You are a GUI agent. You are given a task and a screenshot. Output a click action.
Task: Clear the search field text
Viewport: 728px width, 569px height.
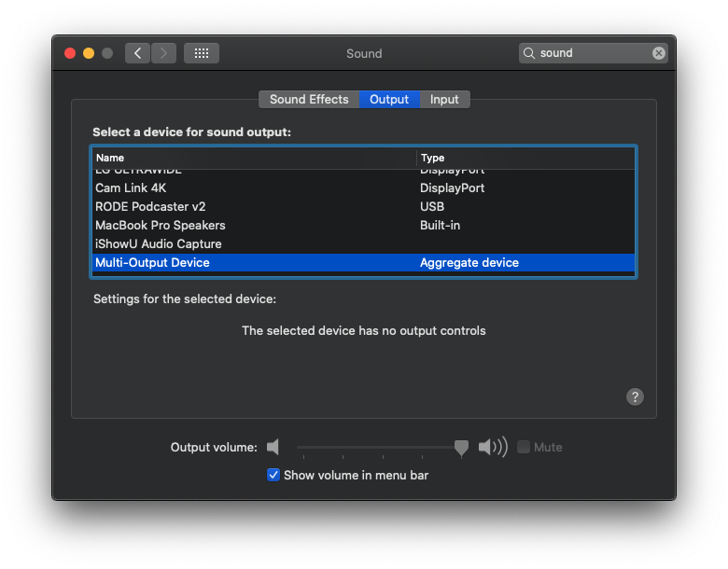[658, 53]
